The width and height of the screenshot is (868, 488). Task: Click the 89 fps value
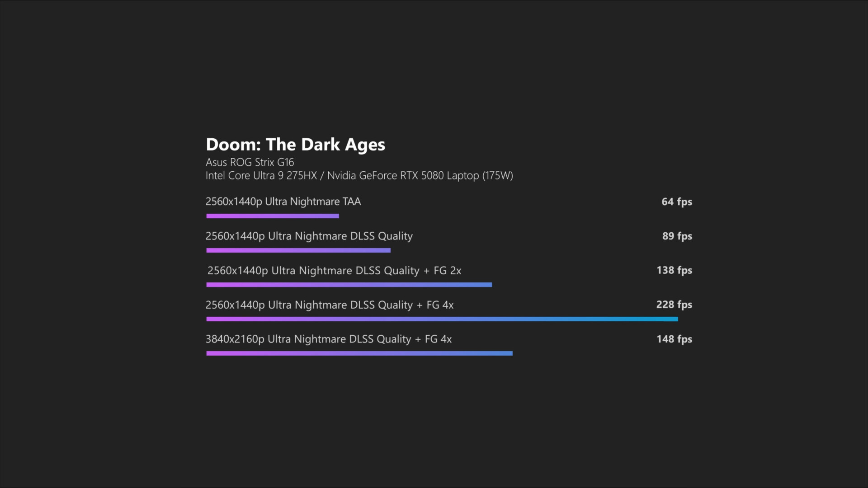tap(677, 236)
